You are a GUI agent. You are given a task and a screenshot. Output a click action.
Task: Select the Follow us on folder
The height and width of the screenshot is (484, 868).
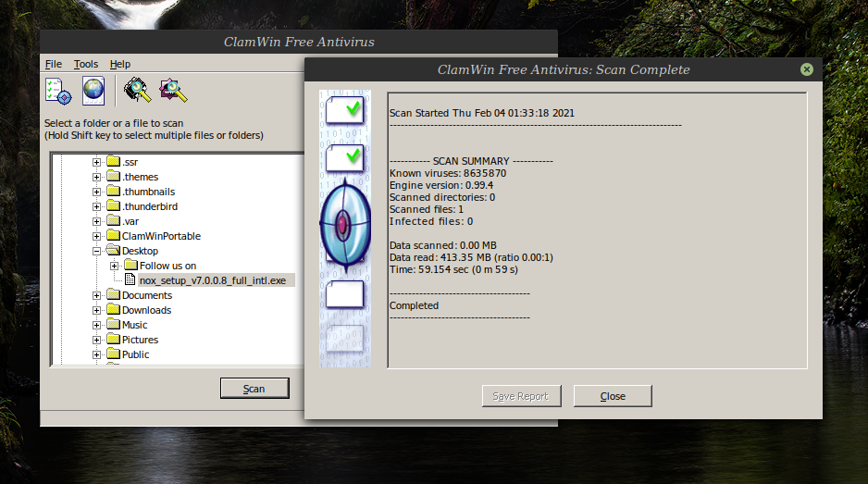point(167,266)
